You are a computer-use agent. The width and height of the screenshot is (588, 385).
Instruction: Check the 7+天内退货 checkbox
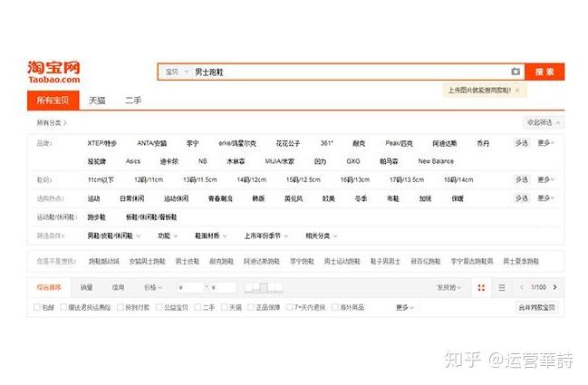[x=290, y=307]
